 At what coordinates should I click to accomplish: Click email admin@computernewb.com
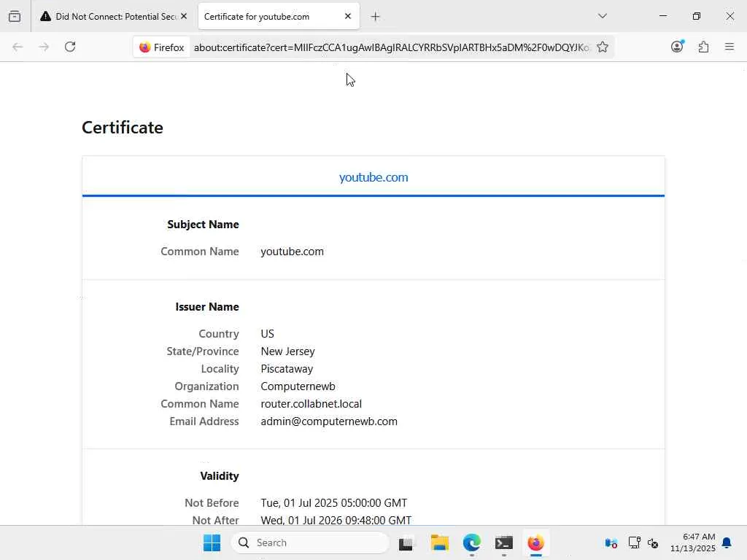coord(329,421)
